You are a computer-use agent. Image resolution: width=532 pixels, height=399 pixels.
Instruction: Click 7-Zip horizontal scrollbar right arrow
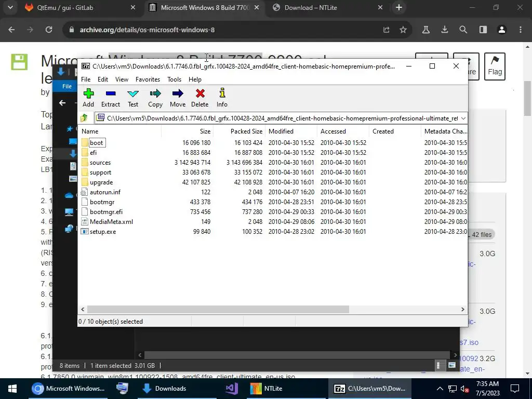coord(462,310)
